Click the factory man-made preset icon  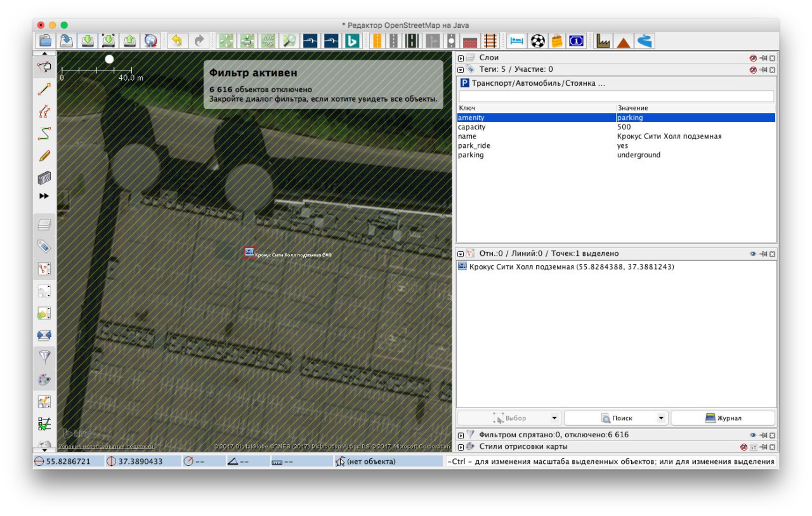pos(603,41)
